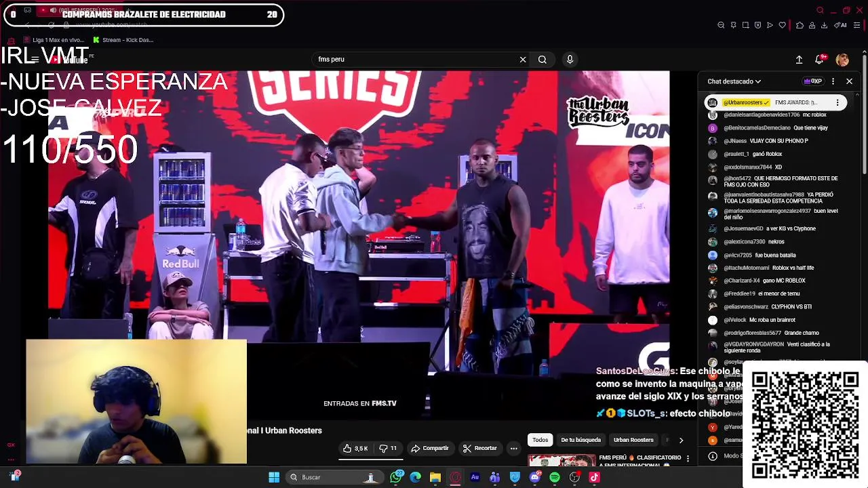The width and height of the screenshot is (868, 488).
Task: Open Discord from the taskbar
Action: pyautogui.click(x=535, y=477)
